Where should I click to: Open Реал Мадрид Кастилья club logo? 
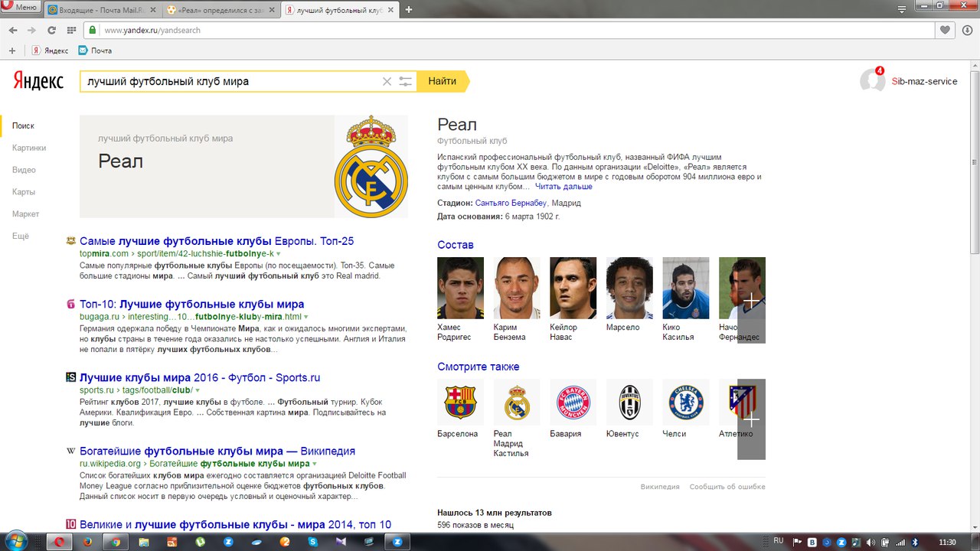pyautogui.click(x=517, y=402)
